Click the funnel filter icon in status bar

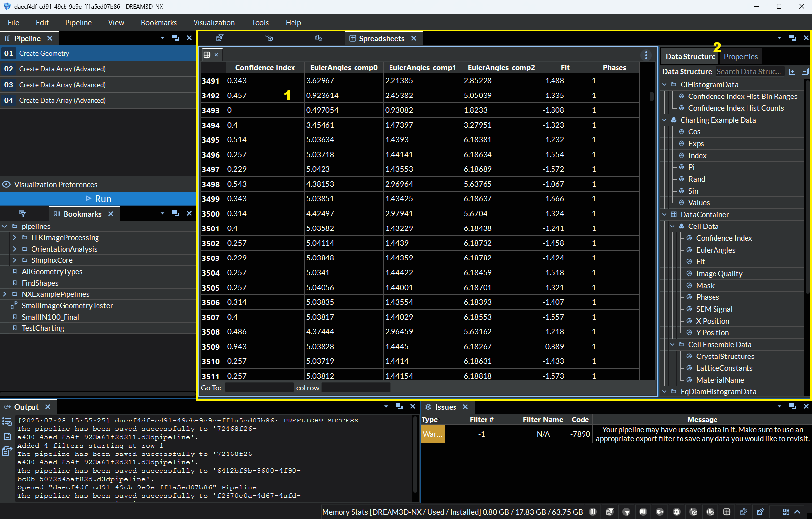click(626, 512)
